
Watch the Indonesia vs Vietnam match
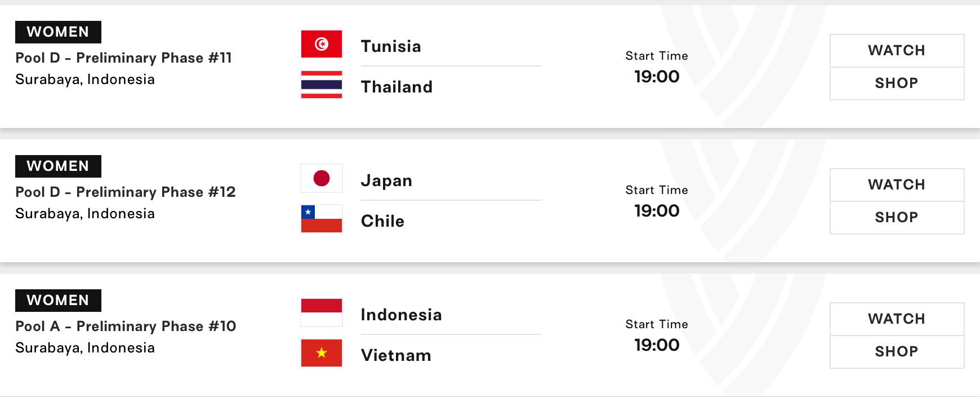[x=897, y=319]
